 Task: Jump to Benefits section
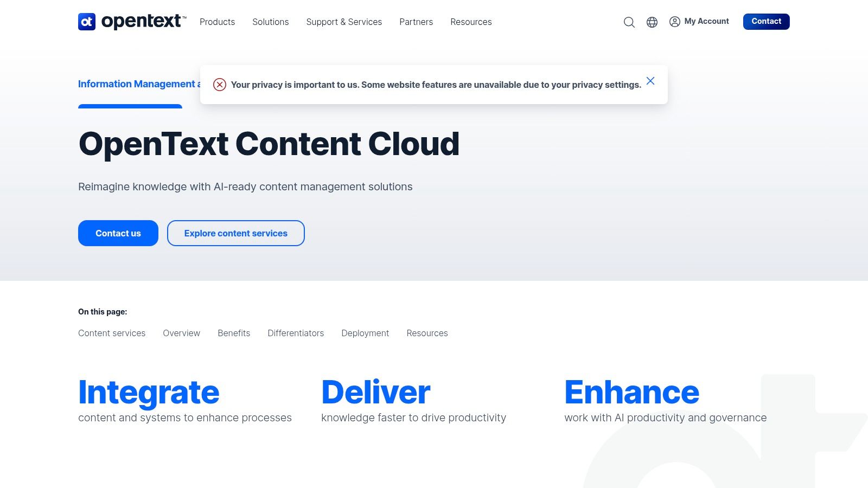(234, 333)
